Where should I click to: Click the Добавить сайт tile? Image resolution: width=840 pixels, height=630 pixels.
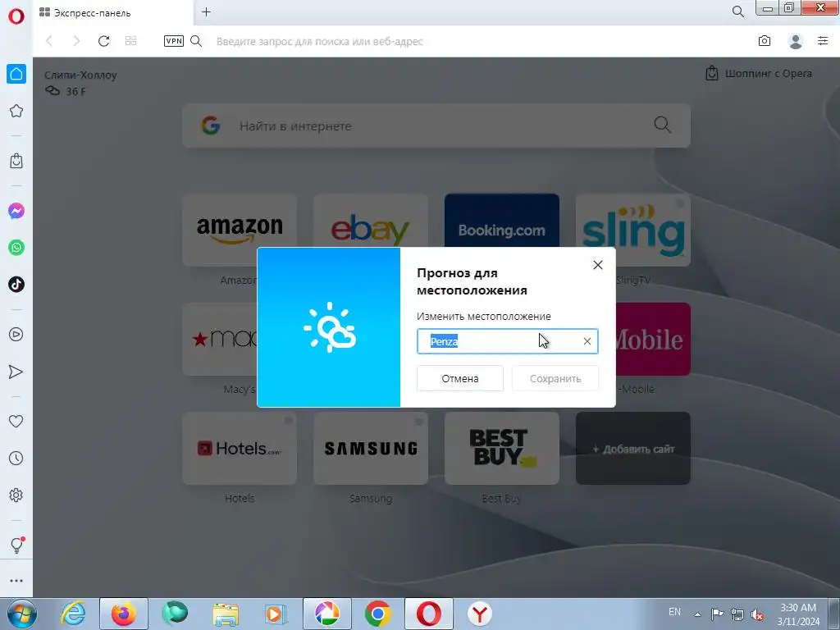point(633,449)
